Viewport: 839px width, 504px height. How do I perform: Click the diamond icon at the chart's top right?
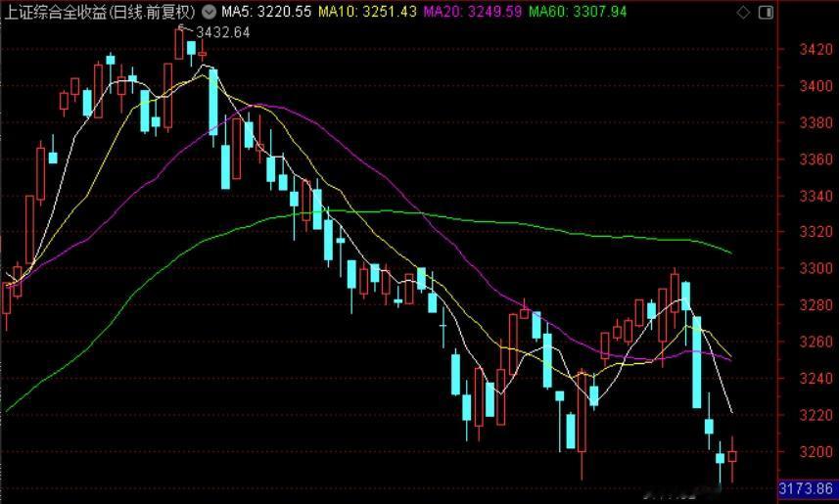point(743,13)
